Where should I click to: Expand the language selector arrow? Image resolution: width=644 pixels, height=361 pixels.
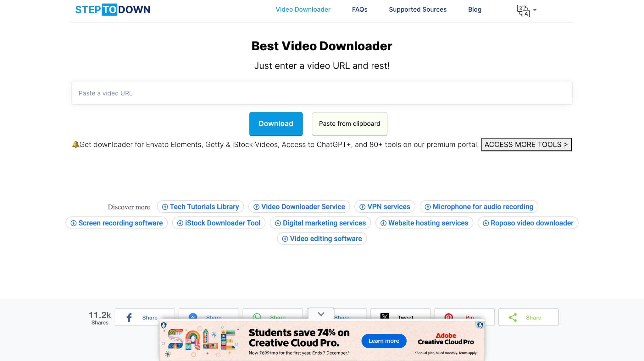tap(535, 10)
